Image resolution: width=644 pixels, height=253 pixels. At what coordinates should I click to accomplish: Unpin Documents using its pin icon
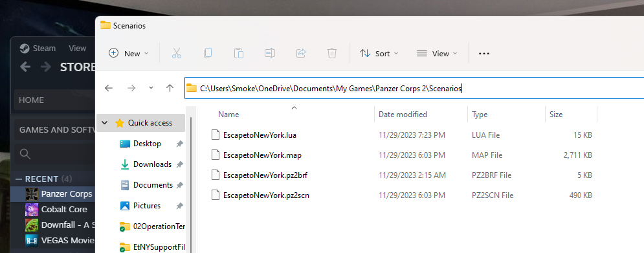coord(179,185)
